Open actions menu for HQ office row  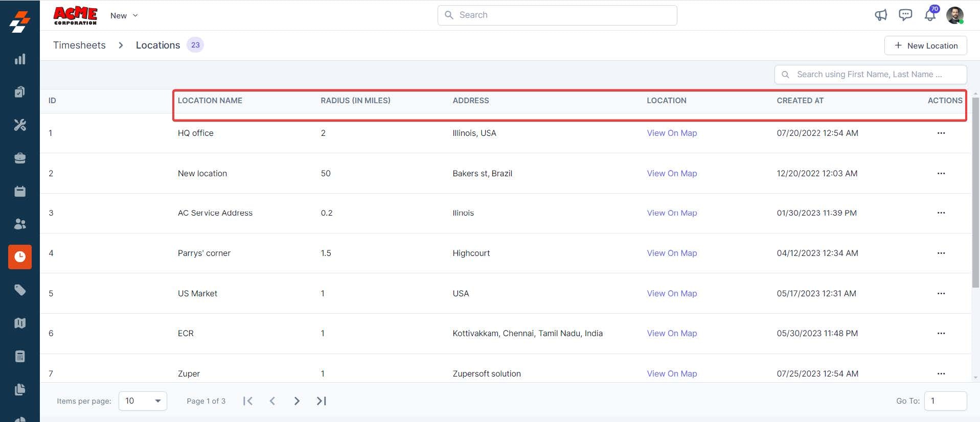941,133
